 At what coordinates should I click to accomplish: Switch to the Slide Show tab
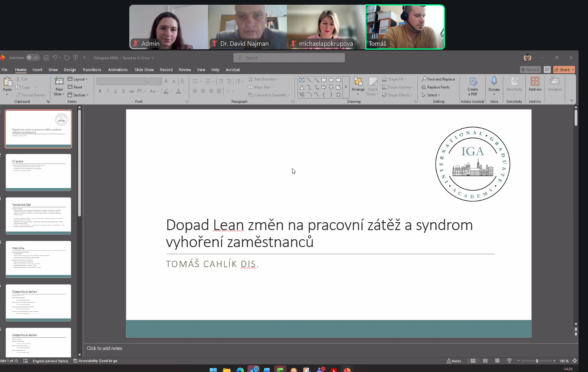[144, 70]
